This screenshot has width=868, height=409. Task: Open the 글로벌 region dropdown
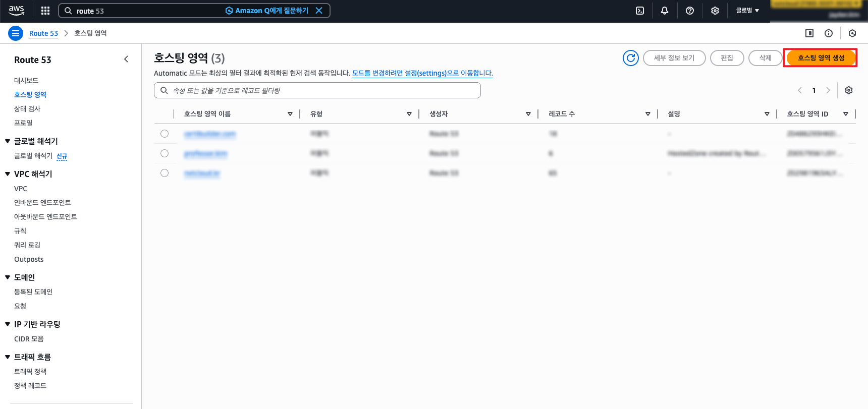click(x=747, y=11)
